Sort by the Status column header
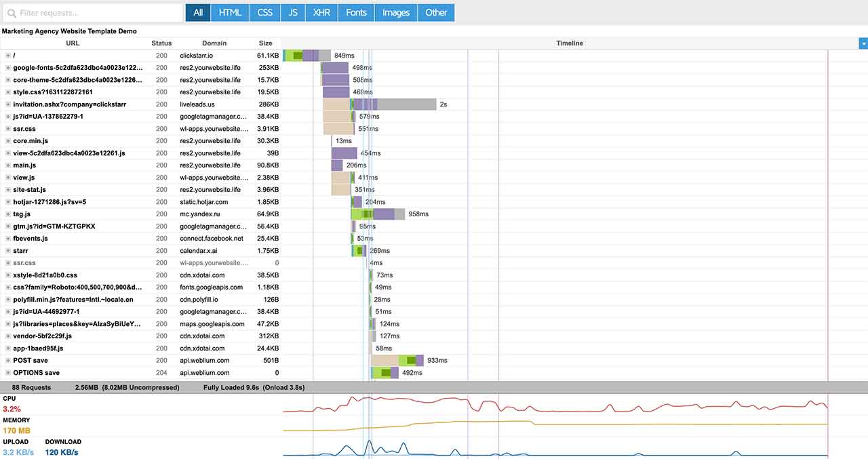Image resolution: width=868 pixels, height=459 pixels. [161, 43]
